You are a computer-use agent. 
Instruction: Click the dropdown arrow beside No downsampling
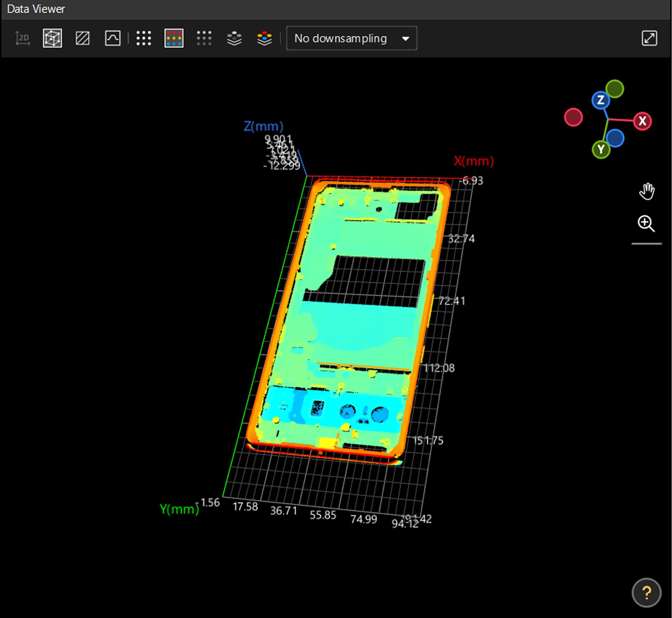406,39
